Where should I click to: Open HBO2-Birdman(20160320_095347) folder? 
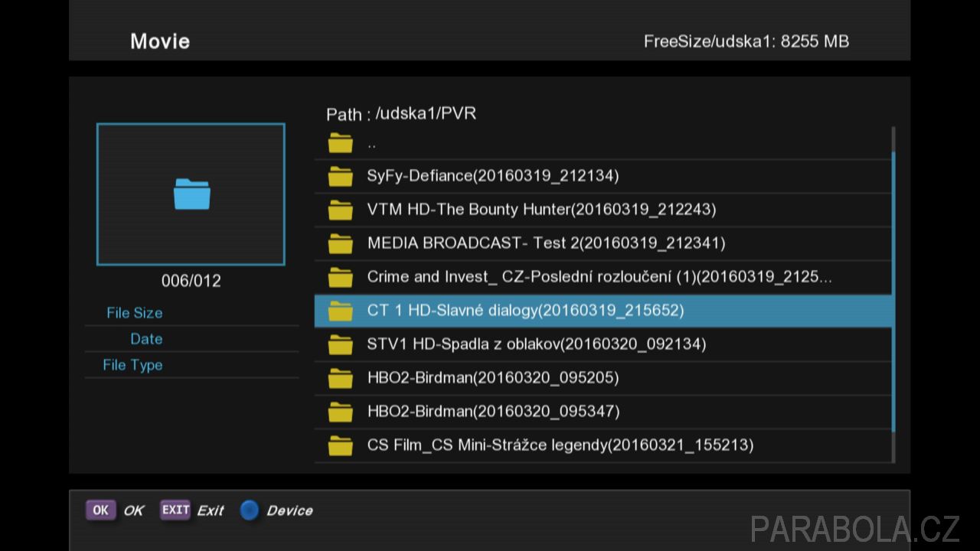click(x=603, y=412)
